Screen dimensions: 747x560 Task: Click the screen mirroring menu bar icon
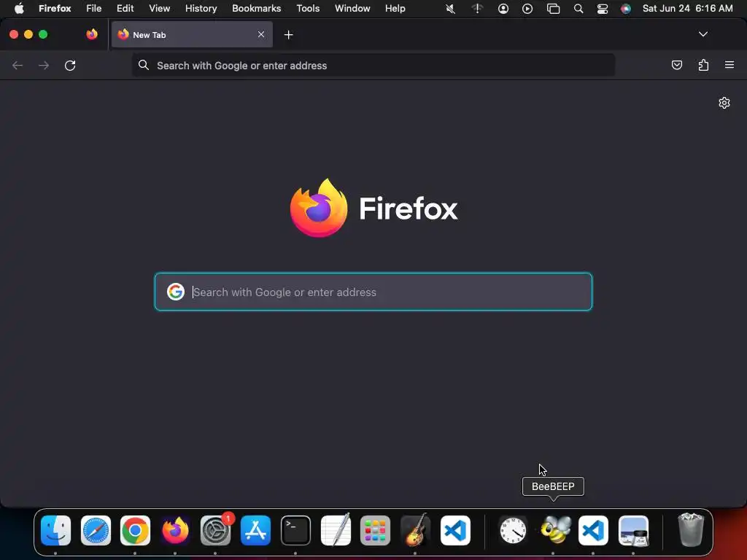553,9
